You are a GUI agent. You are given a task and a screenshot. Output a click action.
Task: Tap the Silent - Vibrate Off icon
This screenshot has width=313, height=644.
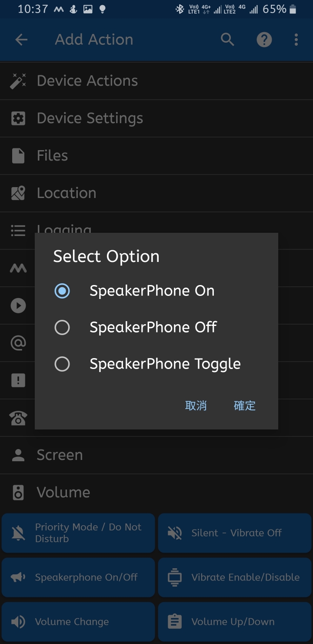coord(175,533)
